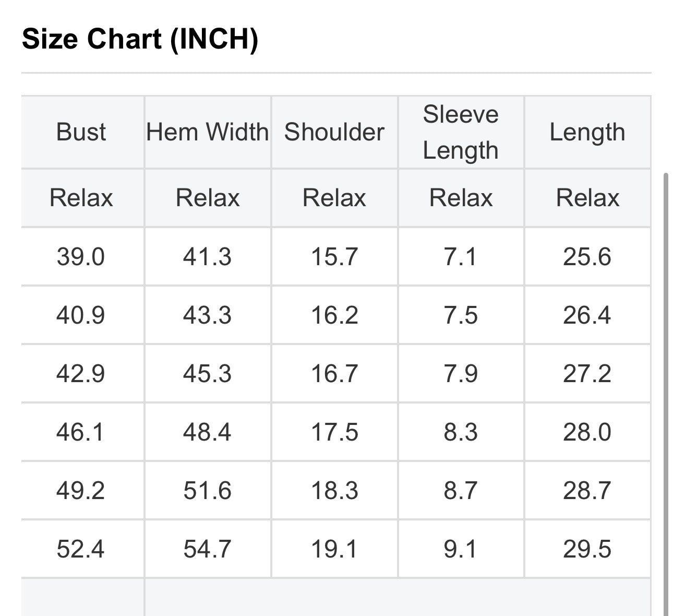Select the 16.2 shoulder cell

334,315
